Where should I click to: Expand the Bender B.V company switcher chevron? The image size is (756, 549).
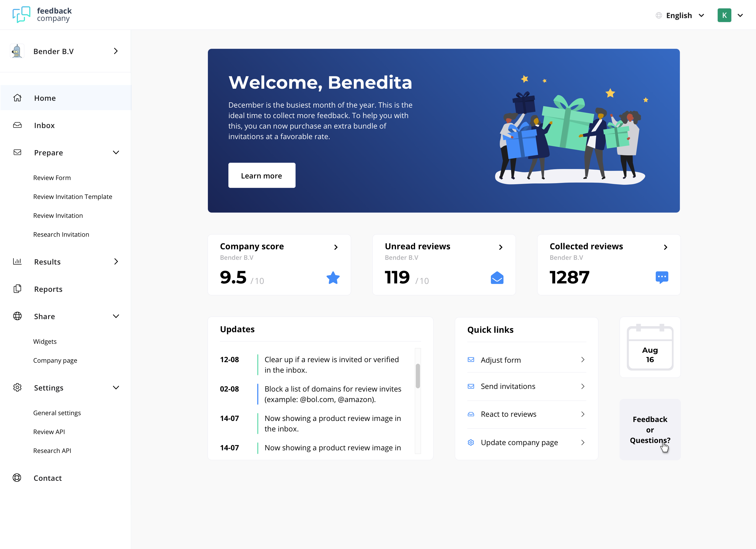[x=116, y=51]
